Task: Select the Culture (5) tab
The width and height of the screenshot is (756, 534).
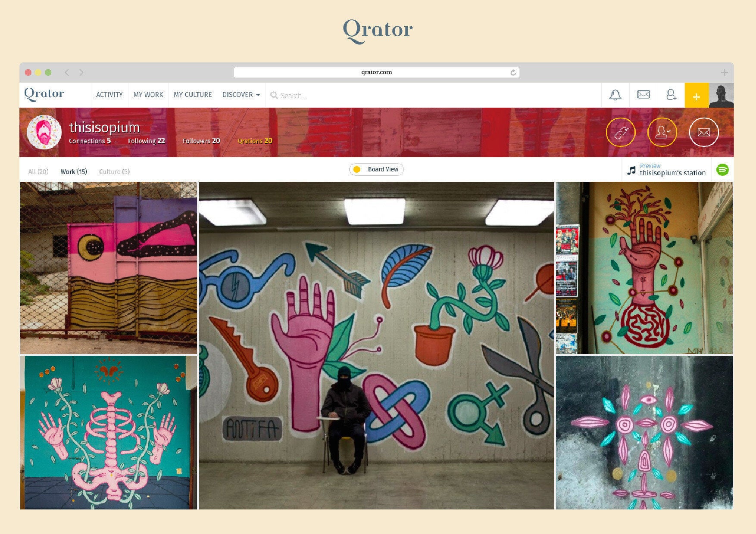Action: tap(114, 171)
